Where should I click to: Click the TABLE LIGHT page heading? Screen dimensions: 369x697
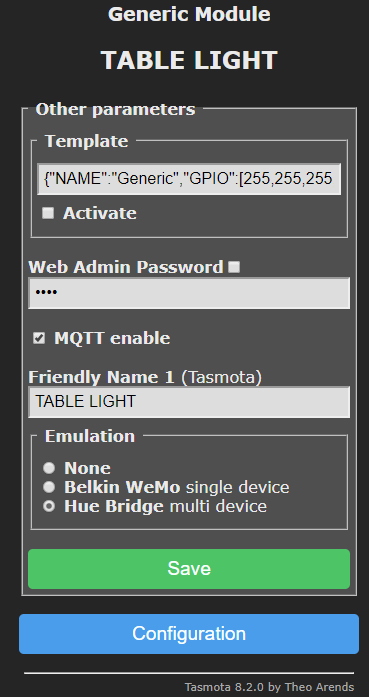click(x=189, y=60)
